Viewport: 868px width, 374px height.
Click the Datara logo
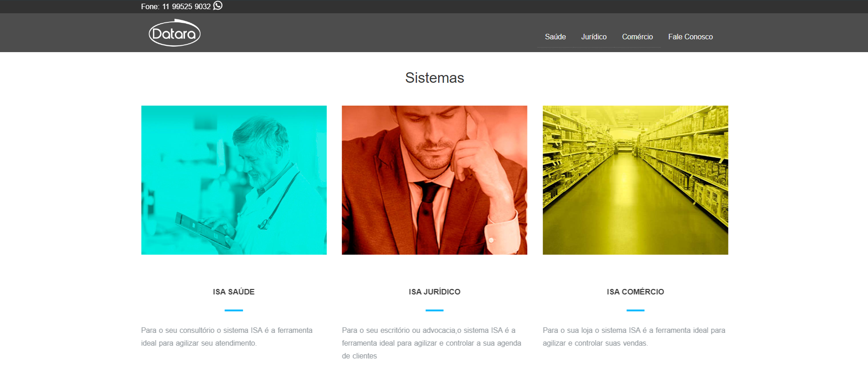[x=174, y=33]
